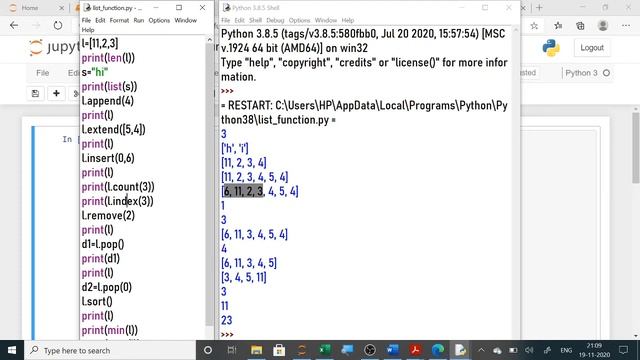Open the Edit menu in list_function.py editor
Screen dimensions: 640x360
[100, 20]
